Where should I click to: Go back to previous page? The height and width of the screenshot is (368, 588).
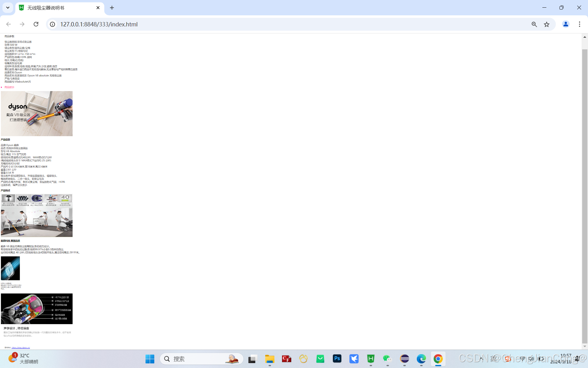click(9, 24)
